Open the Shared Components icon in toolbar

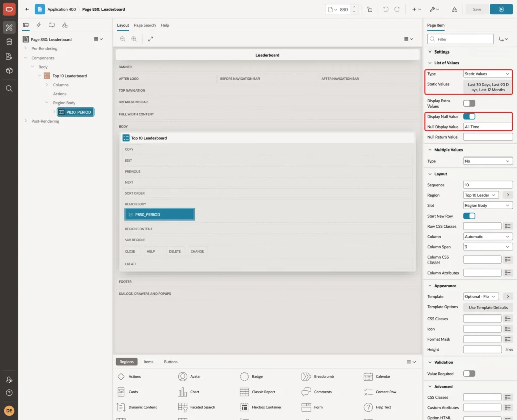(x=455, y=9)
